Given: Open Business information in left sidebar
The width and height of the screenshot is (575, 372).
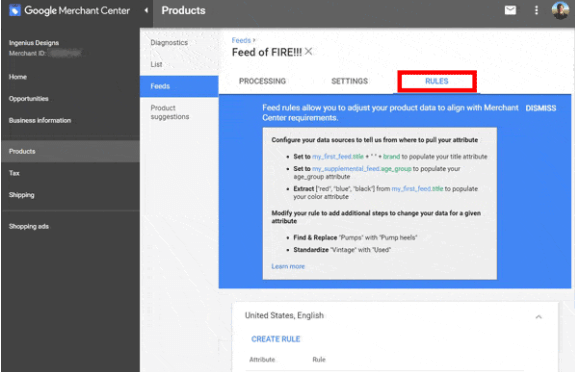Looking at the screenshot, I should 40,120.
